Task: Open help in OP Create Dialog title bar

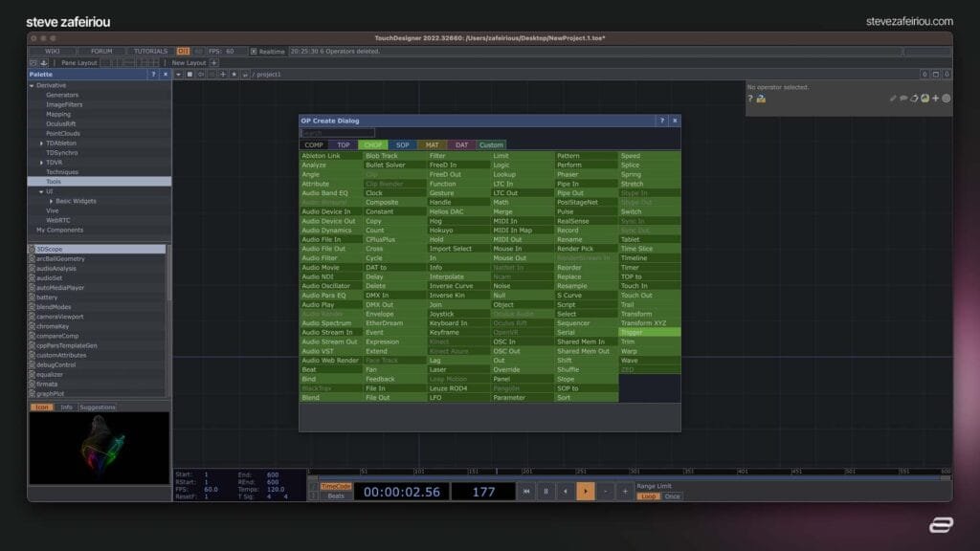Action: tap(662, 121)
